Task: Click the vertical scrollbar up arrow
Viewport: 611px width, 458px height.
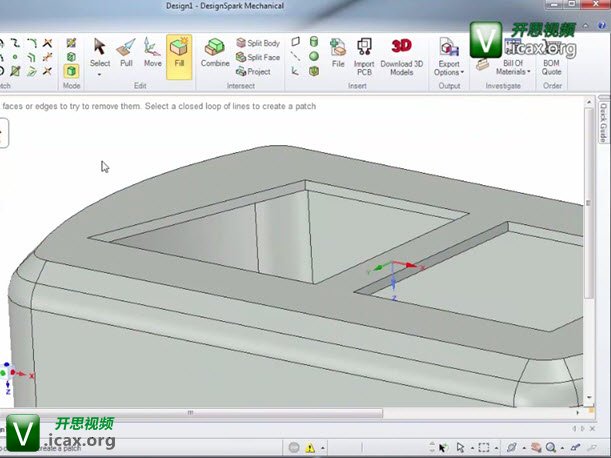Action: pos(589,102)
